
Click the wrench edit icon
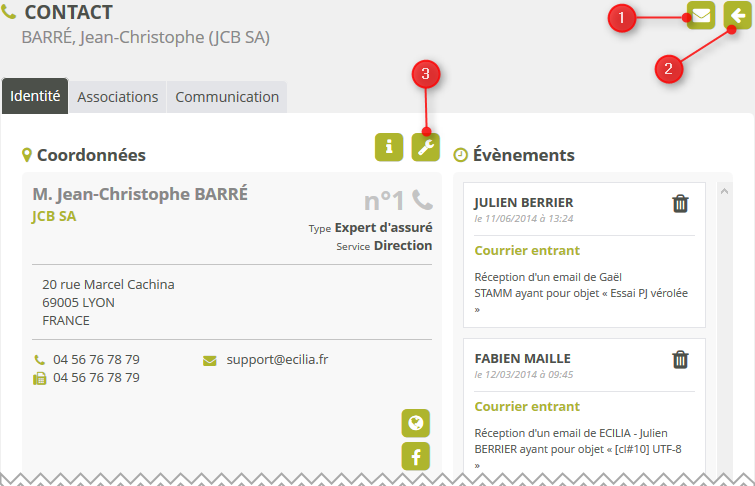click(426, 147)
